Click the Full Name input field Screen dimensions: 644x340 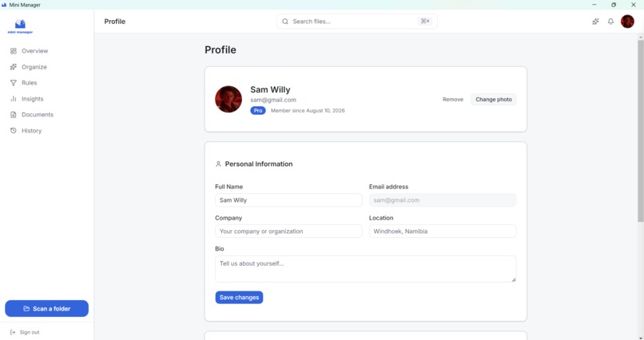click(x=288, y=200)
